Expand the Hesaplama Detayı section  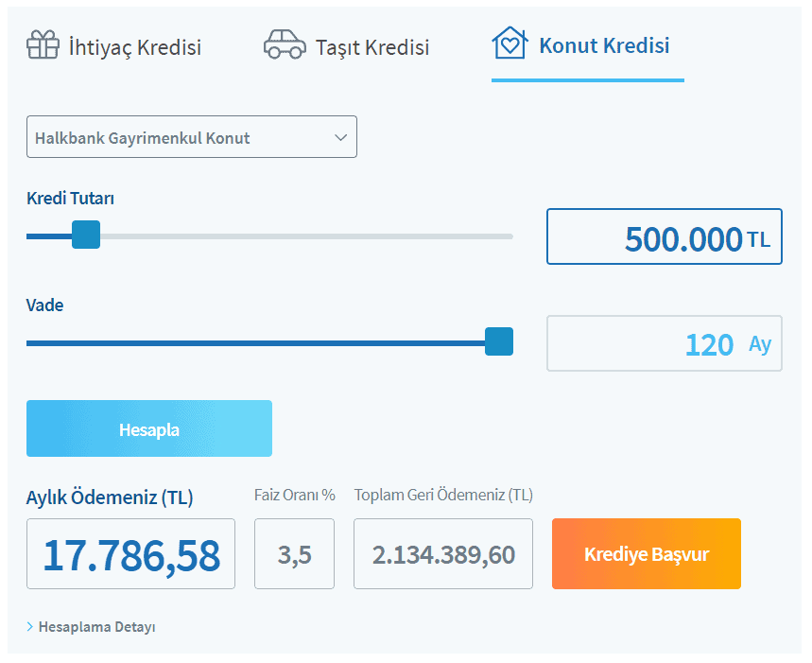coord(96,626)
